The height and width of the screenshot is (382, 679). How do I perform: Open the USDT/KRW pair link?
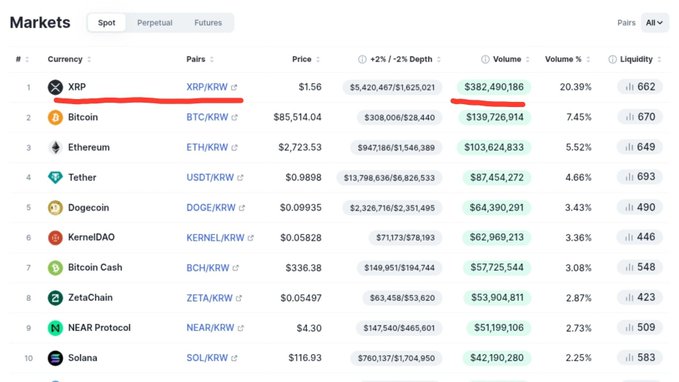(x=210, y=178)
